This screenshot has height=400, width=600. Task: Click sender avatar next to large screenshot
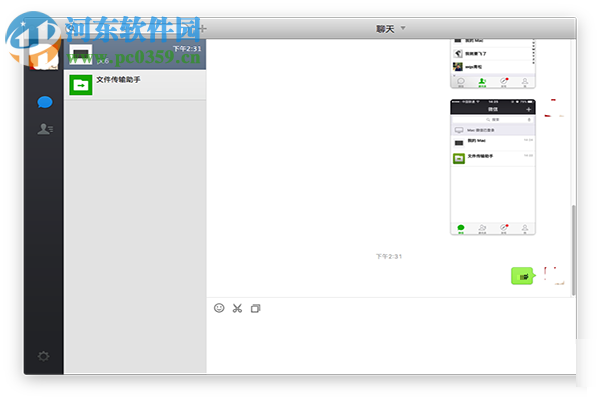click(x=554, y=108)
